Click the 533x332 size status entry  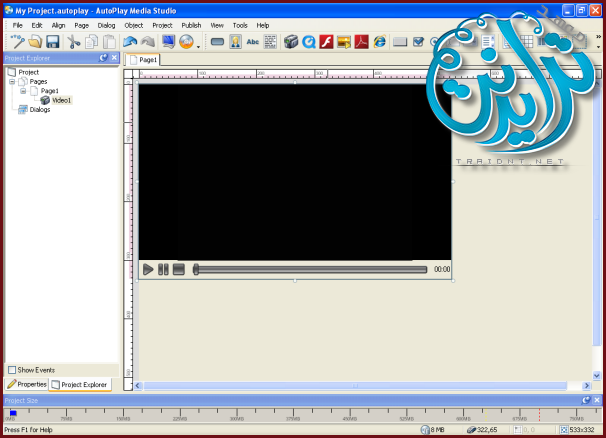pos(578,429)
